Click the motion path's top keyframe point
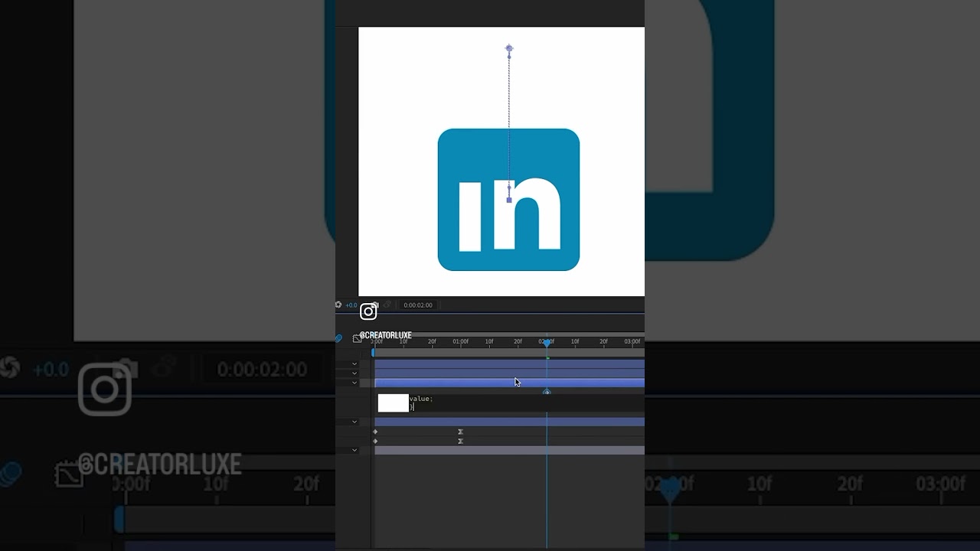The height and width of the screenshot is (551, 980). pyautogui.click(x=509, y=48)
